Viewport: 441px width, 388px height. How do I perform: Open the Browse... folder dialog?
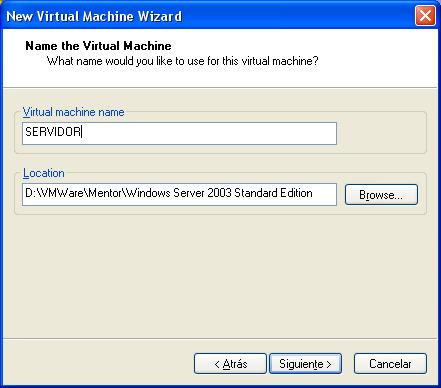[381, 195]
